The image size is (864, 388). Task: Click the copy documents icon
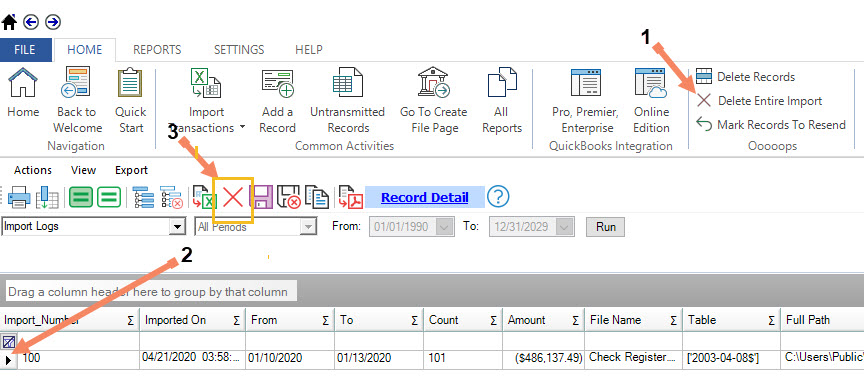click(x=317, y=197)
